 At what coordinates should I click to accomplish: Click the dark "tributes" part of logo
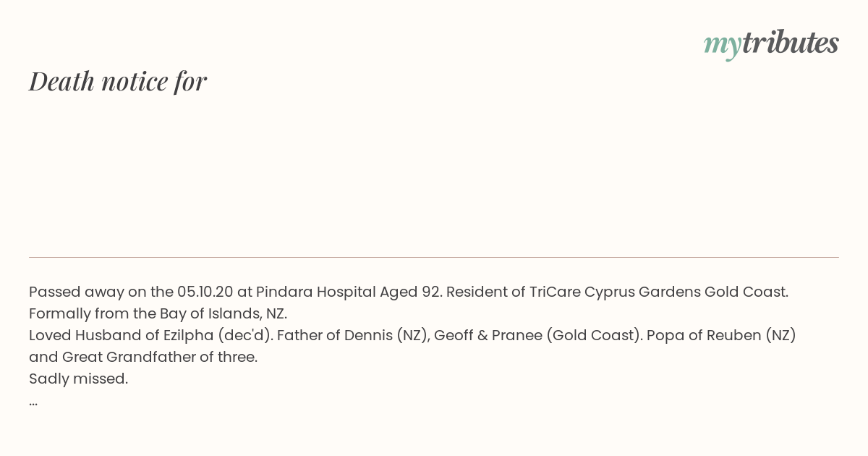(x=791, y=43)
